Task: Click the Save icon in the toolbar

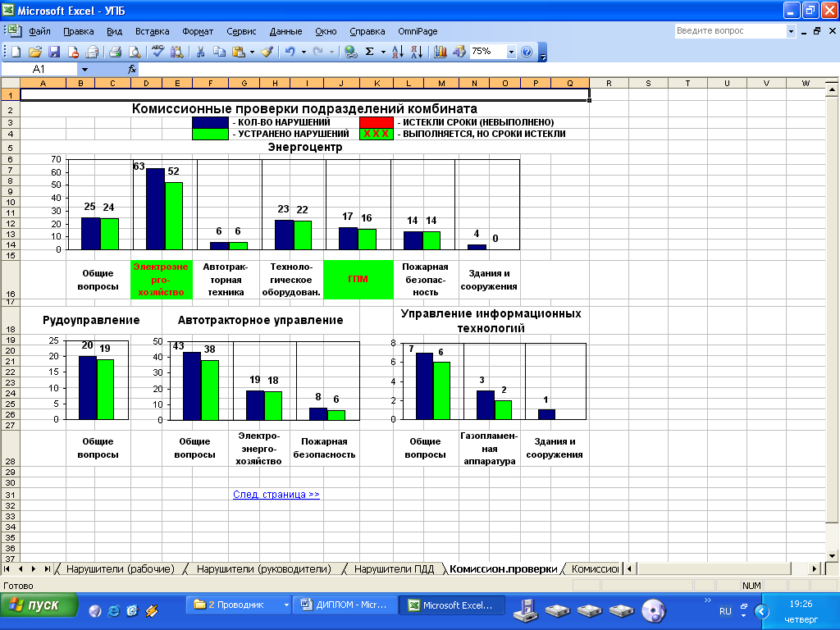Action: click(54, 52)
